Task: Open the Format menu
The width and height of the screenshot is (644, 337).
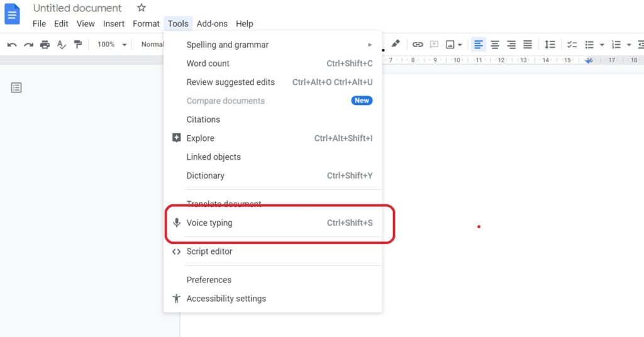Action: coord(146,24)
